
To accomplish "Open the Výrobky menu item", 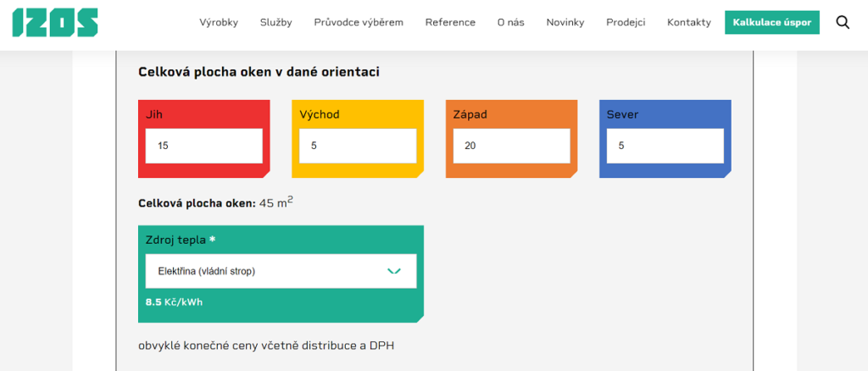I will point(219,22).
